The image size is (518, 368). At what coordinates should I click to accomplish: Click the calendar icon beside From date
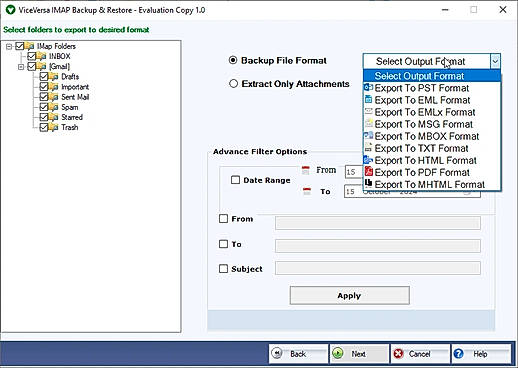[305, 170]
